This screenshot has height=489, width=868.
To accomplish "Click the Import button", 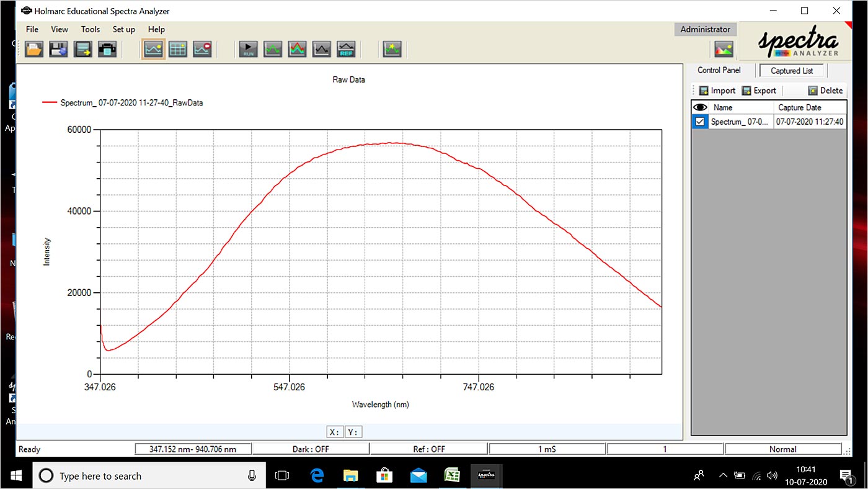I will pyautogui.click(x=717, y=91).
